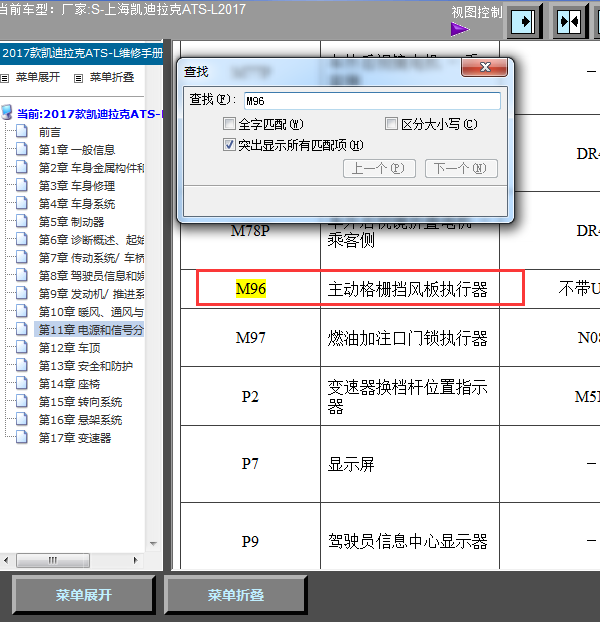Click the horizontal scrollbar thumb

53,561
